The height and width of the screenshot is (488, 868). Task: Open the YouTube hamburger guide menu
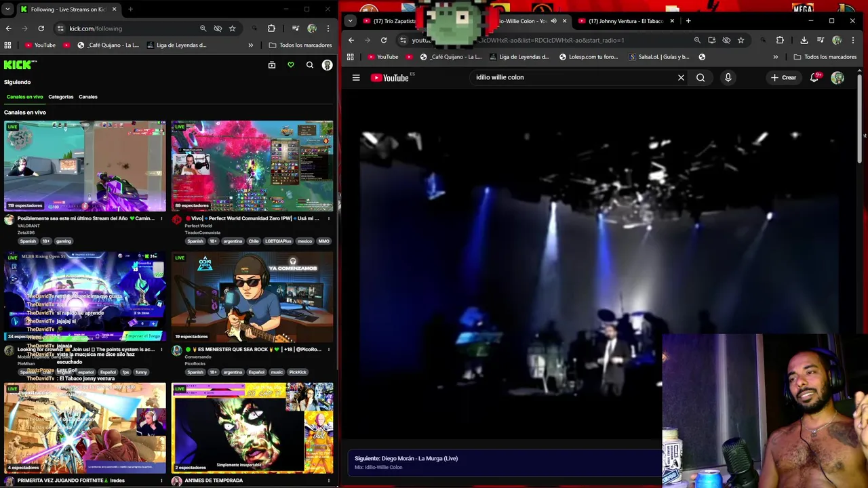356,77
